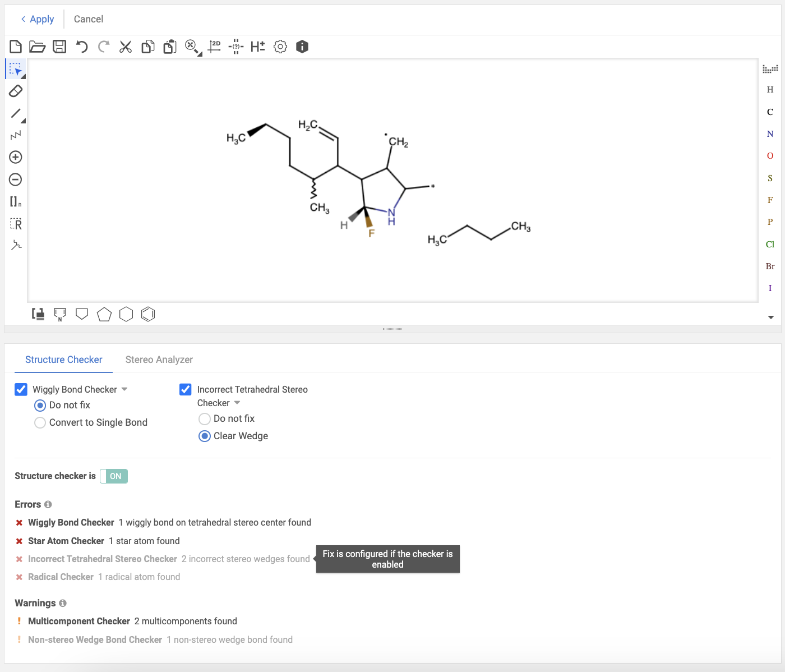785x672 pixels.
Task: Expand Incorrect Tetrahedral Stereo Checker dropdown arrow
Action: coord(237,403)
